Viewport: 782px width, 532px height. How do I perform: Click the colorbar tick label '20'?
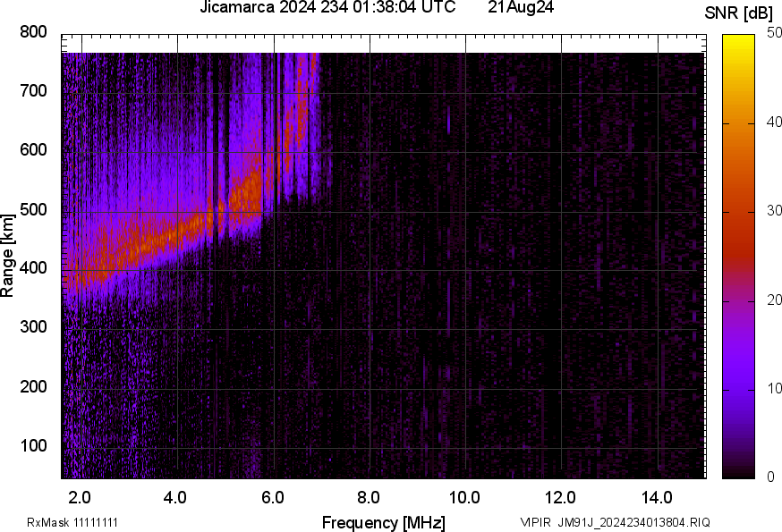pyautogui.click(x=775, y=300)
